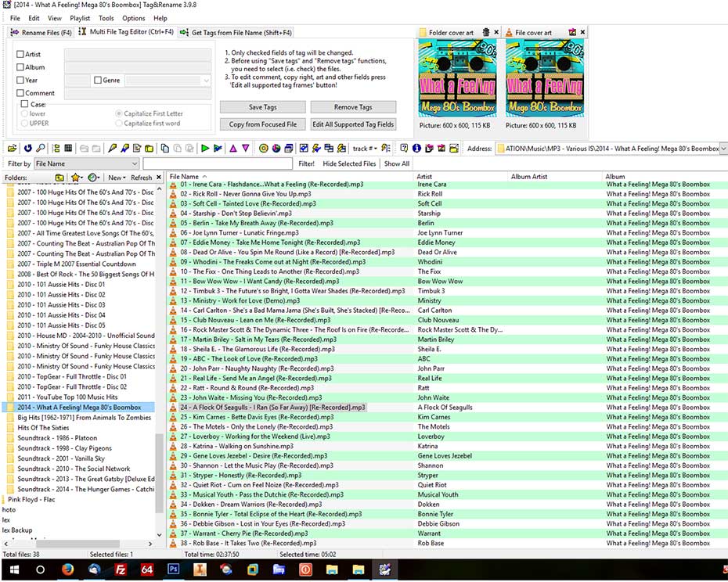
Task: Click the blue play arrow icon
Action: click(218, 148)
